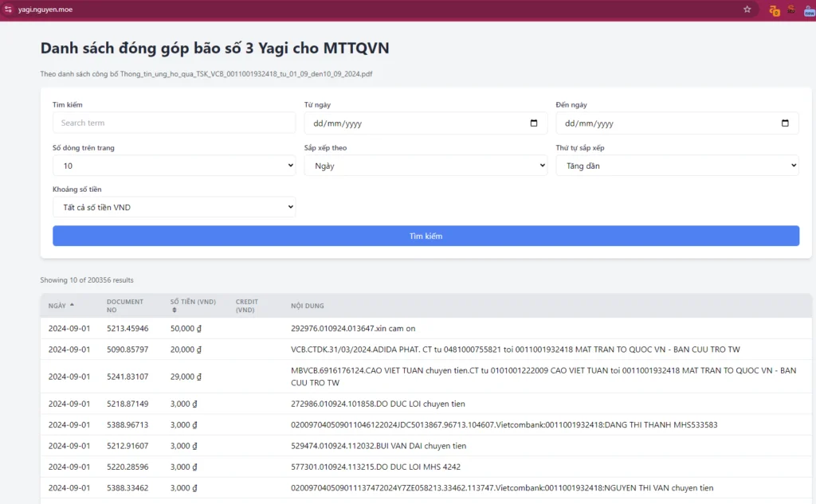Open the orange extension icon in the toolbar

point(775,10)
